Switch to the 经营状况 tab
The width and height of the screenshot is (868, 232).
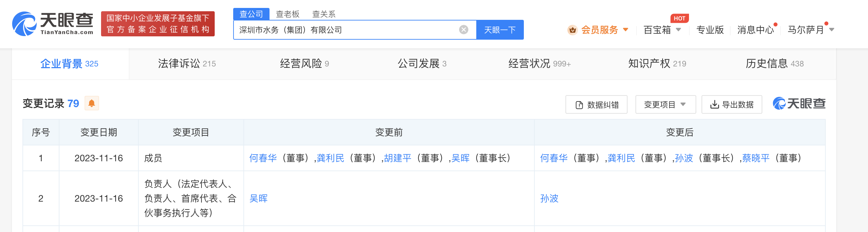pos(539,63)
